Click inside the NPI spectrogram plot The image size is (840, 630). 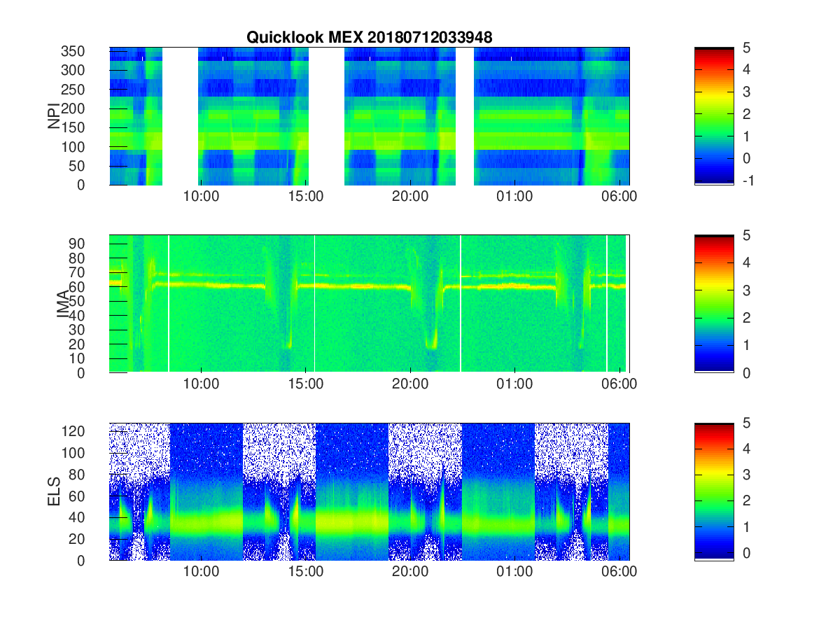coord(369,116)
